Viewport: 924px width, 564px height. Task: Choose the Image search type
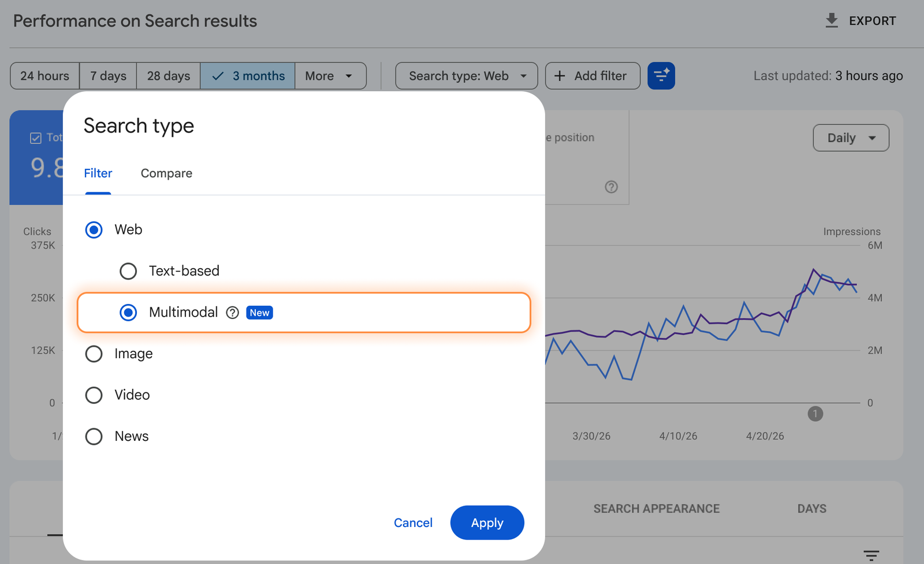(94, 354)
